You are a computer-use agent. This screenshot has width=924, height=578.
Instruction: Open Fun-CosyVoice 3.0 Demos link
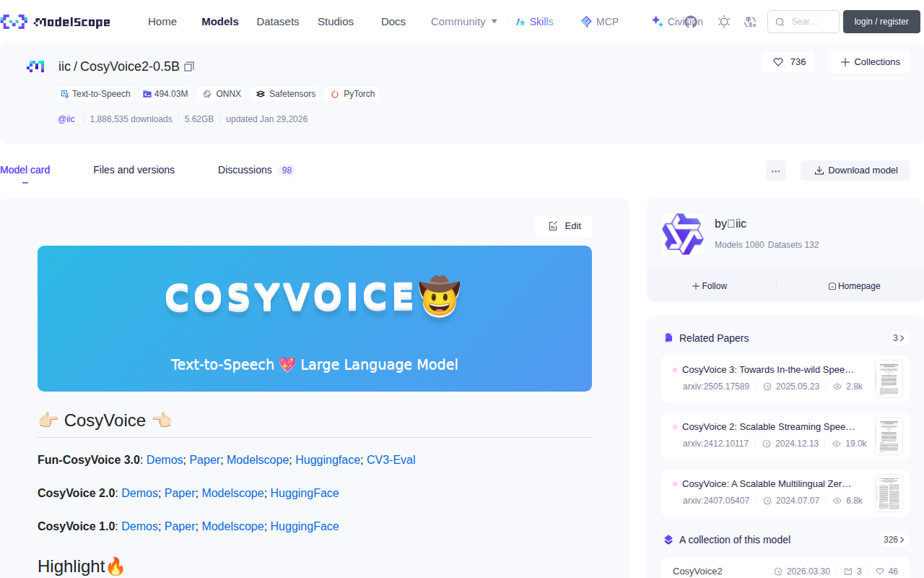(x=165, y=460)
